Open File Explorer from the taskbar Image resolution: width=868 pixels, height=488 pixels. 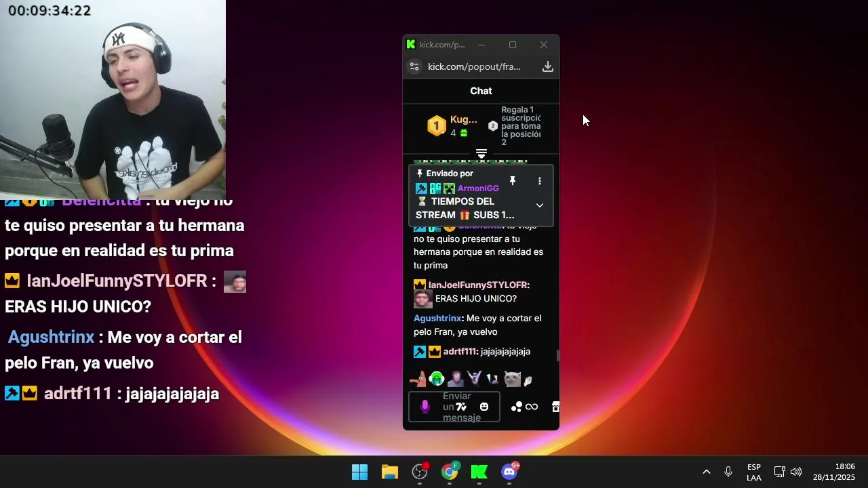[389, 472]
